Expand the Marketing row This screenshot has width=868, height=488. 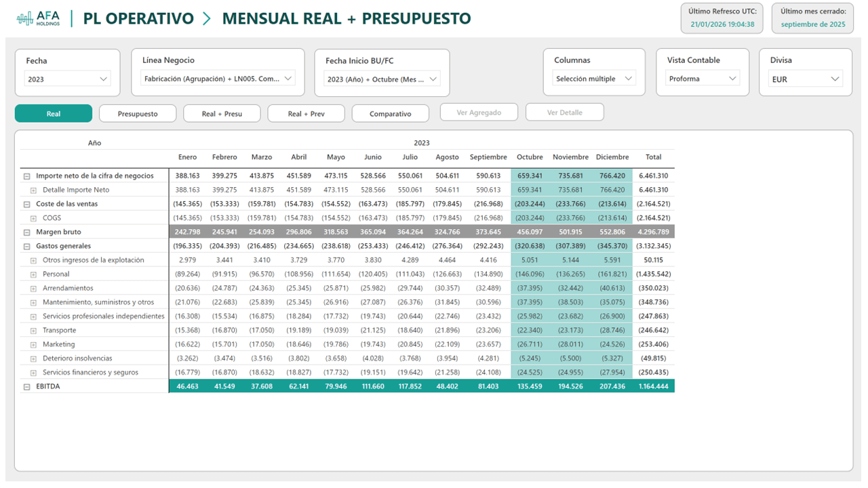(33, 344)
